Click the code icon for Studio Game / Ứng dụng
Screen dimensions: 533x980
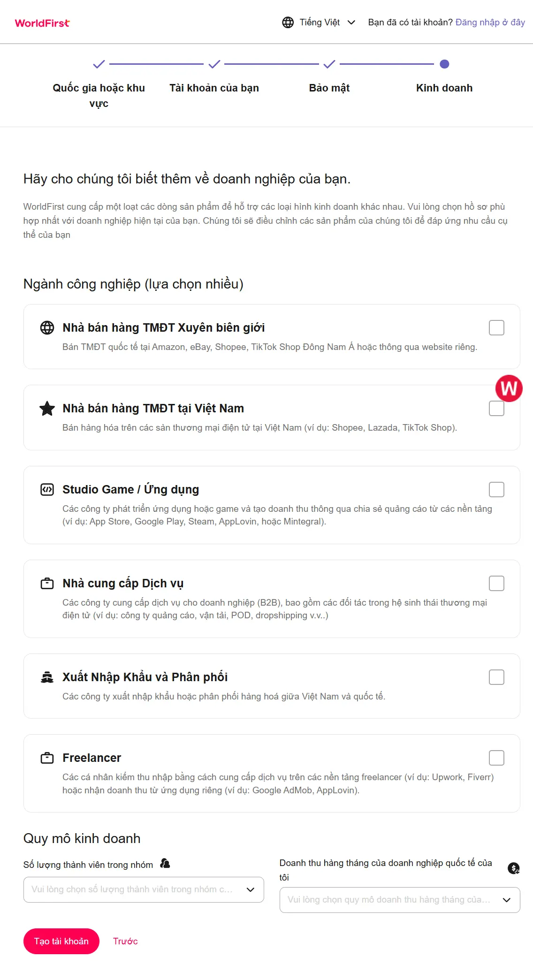click(47, 490)
